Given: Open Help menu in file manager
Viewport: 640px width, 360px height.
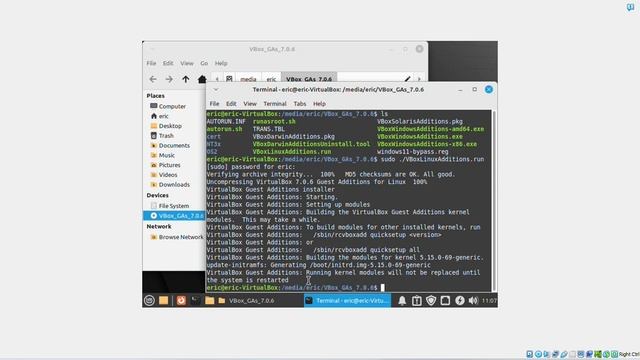Looking at the screenshot, I should (x=221, y=63).
